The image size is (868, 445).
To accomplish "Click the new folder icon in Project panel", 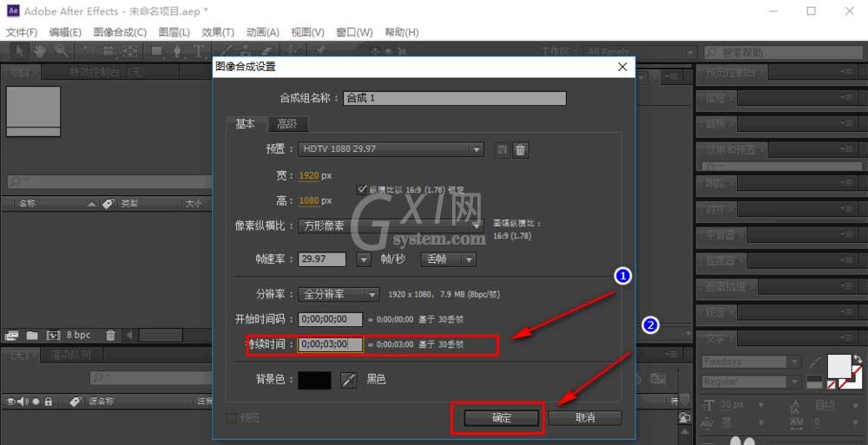I will coord(32,336).
